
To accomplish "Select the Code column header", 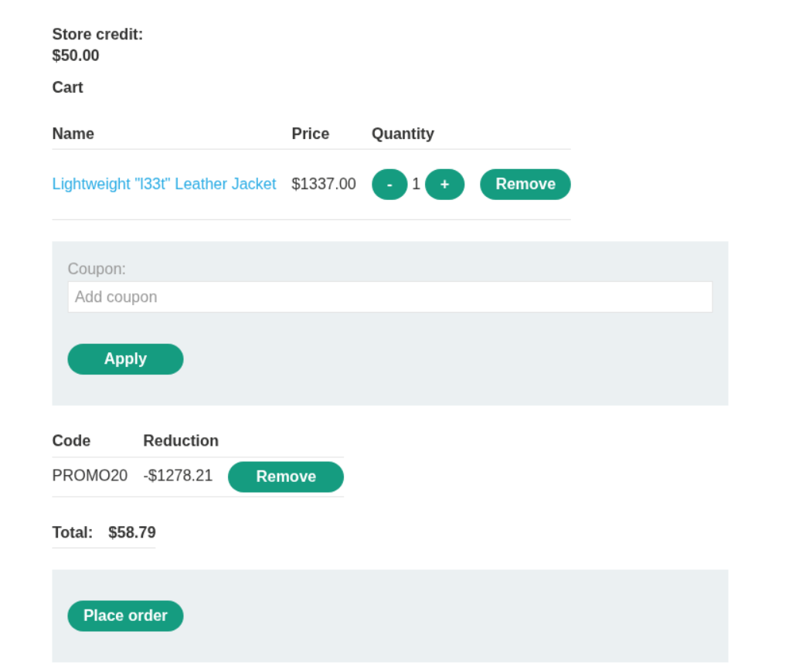I will tap(71, 441).
